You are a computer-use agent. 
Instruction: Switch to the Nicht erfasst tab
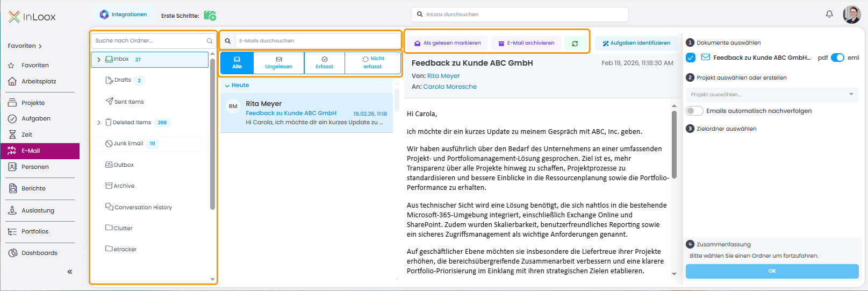coord(373,63)
